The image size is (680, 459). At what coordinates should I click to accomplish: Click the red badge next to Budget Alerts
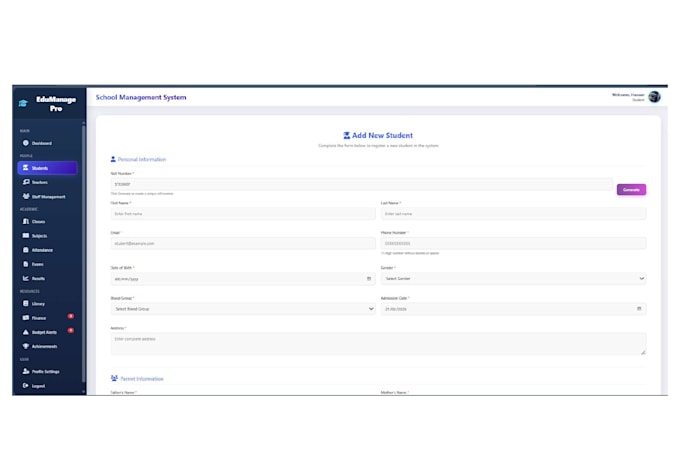[71, 331]
